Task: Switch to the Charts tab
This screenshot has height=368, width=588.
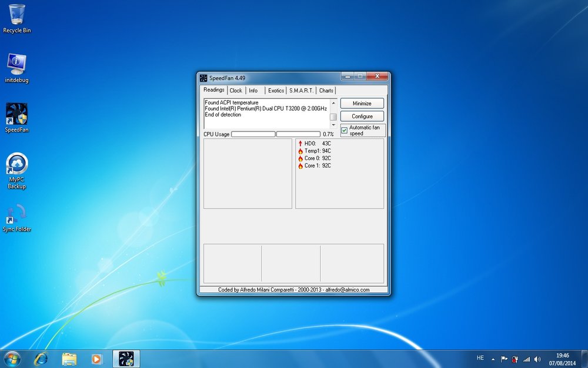Action: pos(326,91)
